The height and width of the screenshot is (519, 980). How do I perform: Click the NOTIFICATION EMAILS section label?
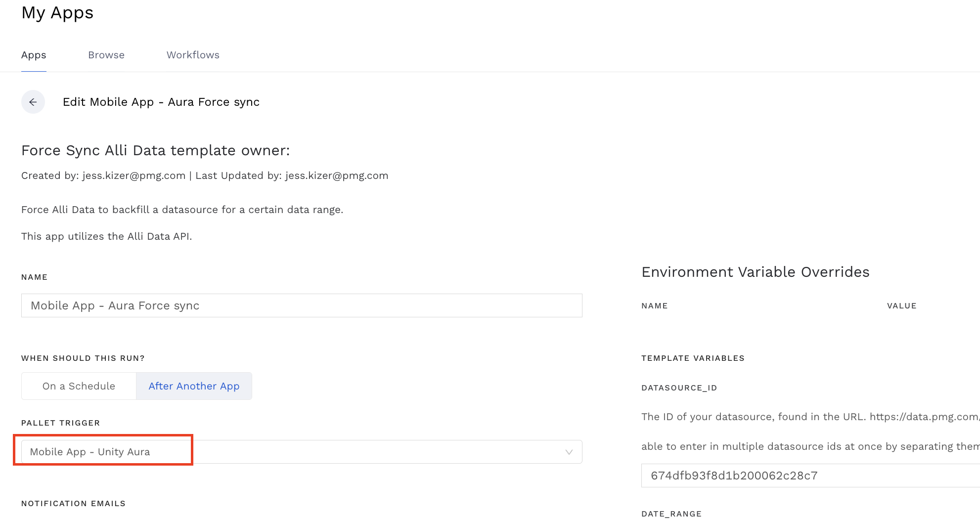tap(73, 503)
